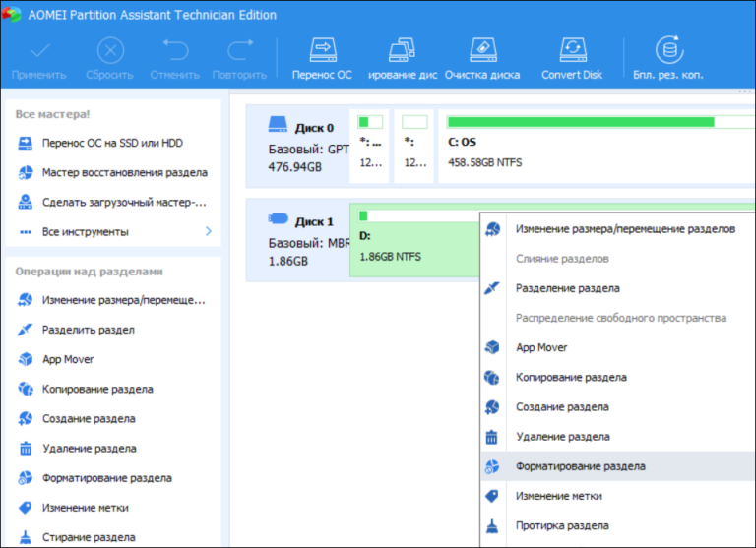Click context menu Протирка раздела icon
Image resolution: width=756 pixels, height=548 pixels.
coord(492,525)
